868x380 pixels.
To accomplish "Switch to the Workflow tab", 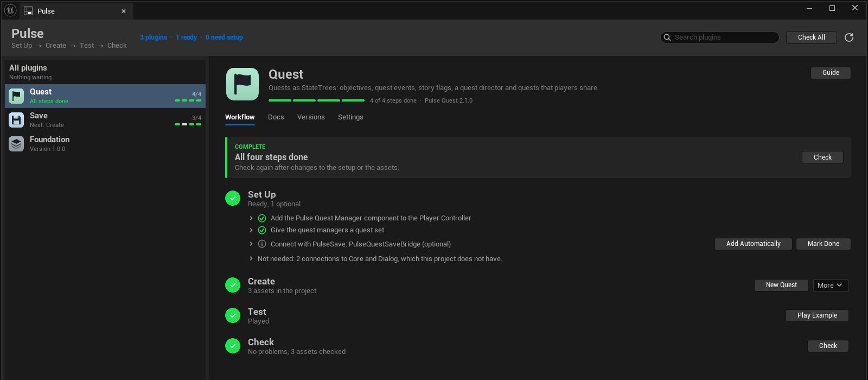I will point(240,117).
